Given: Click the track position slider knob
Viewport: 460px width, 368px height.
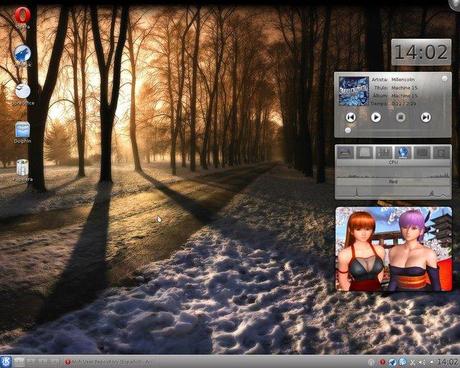Looking at the screenshot, I should 348,130.
